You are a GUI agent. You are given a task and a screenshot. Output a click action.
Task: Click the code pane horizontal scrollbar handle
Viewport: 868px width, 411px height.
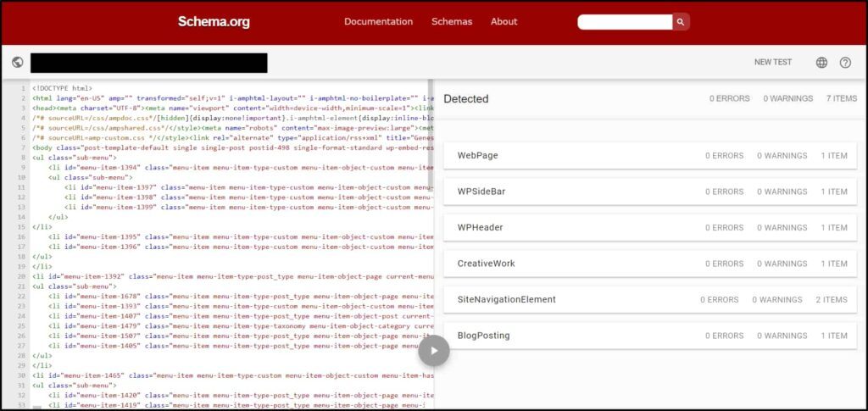(37, 408)
